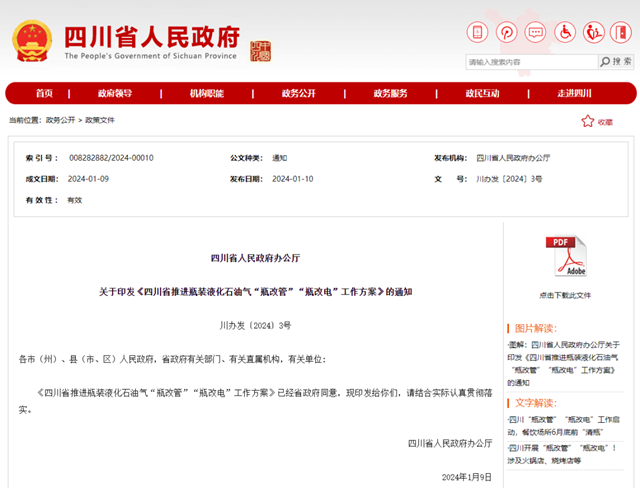Open the elderly care mode icon
Screen dimensions: 640x488
coord(593,32)
